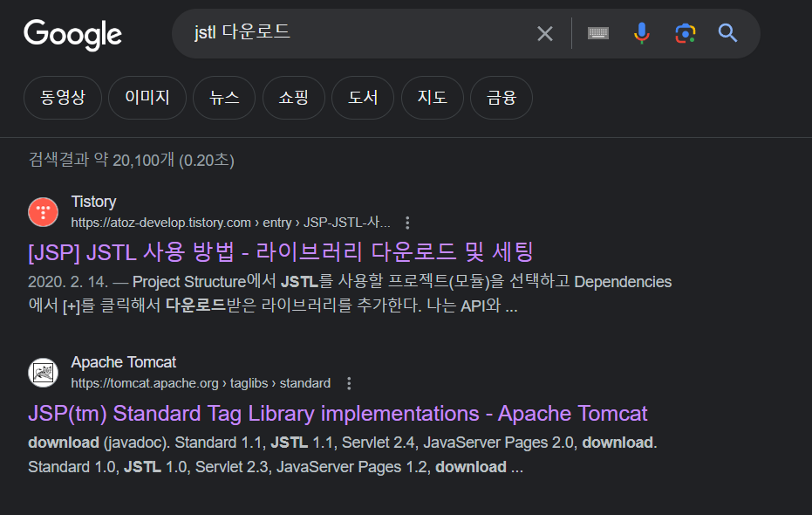Click the tomcat.apache.org taglibs URL
Viewport: 812px width, 515px height.
(201, 383)
